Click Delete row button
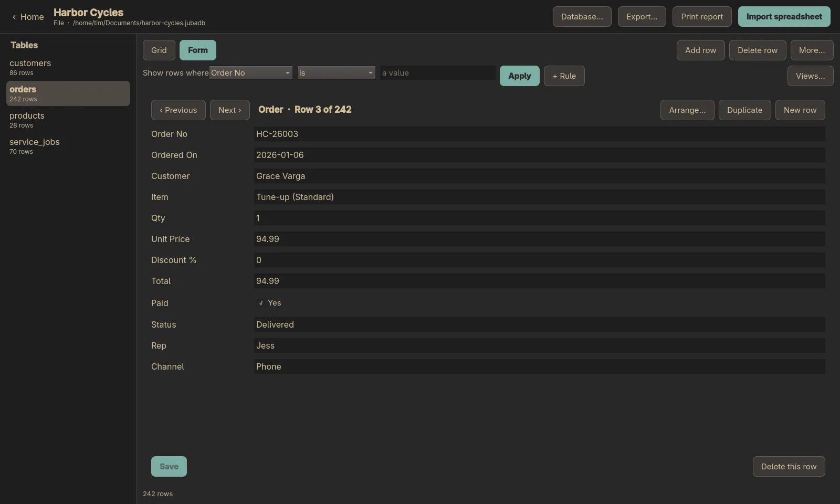This screenshot has height=504, width=840. coord(758,50)
